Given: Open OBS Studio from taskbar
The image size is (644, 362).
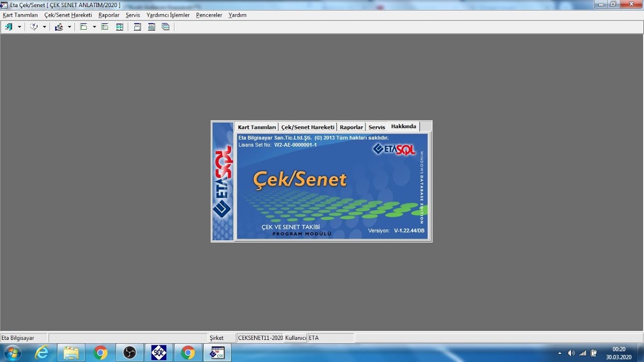Looking at the screenshot, I should [x=129, y=353].
